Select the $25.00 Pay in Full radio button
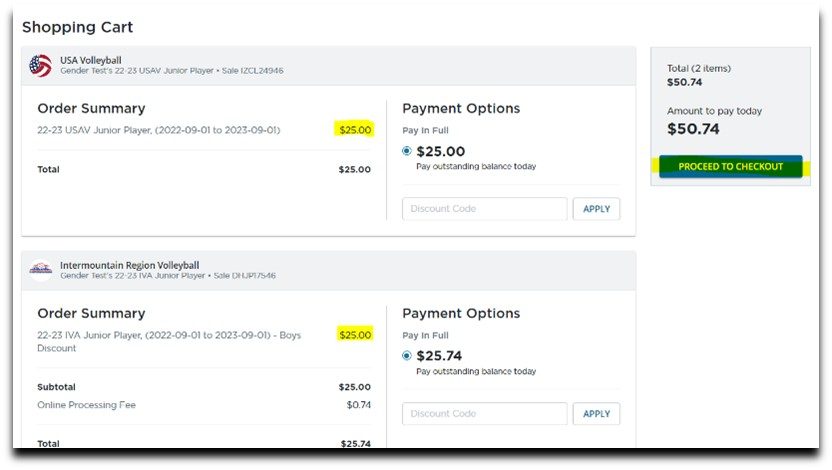The height and width of the screenshot is (470, 832). (407, 152)
